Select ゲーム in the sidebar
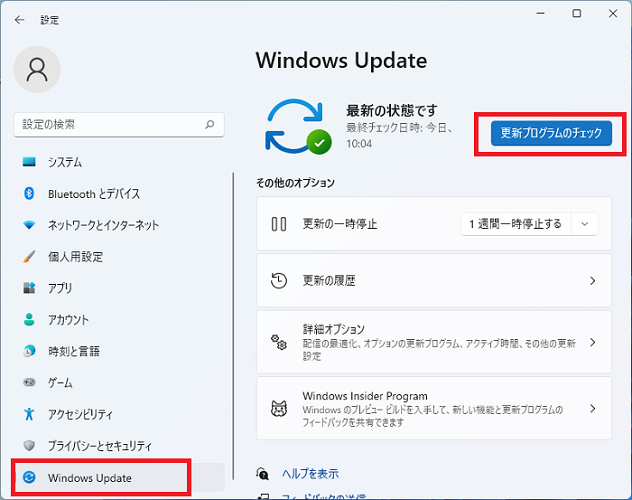Screen dimensions: 632x500 [119, 382]
